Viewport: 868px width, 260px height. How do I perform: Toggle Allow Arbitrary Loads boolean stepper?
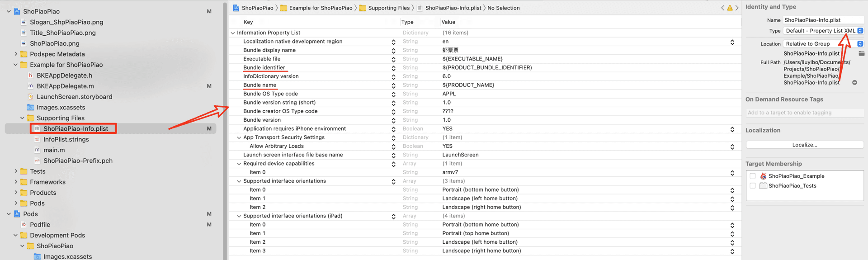coord(732,147)
